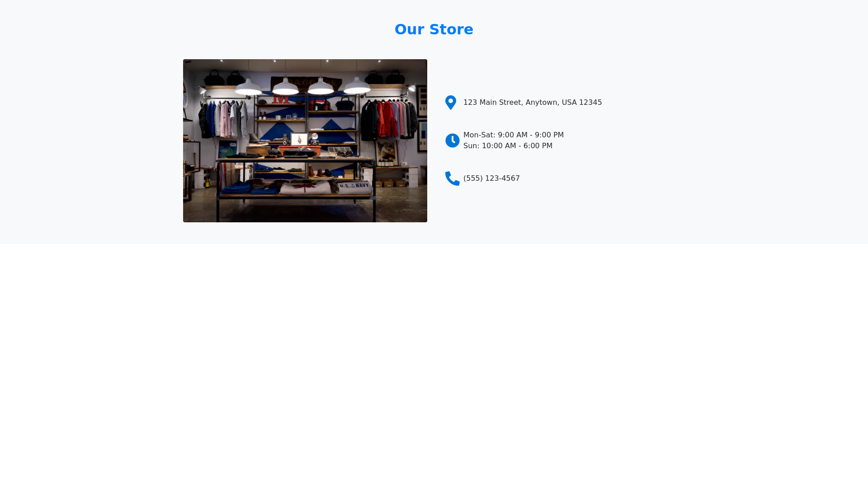
Task: Click the framed portrait poster at right
Action: (x=387, y=153)
